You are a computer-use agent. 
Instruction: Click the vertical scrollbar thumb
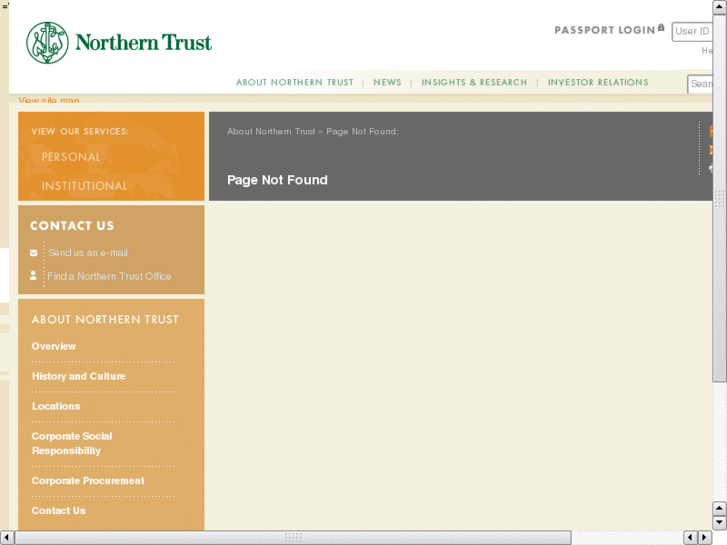(x=719, y=198)
